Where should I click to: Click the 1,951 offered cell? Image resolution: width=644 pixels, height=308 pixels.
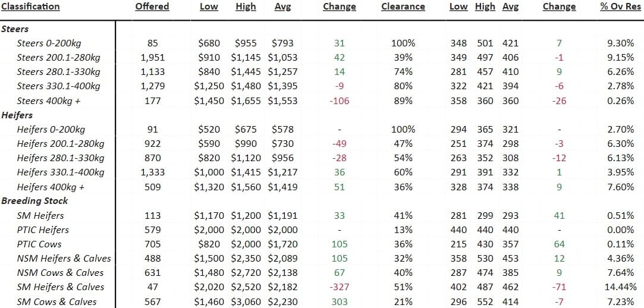(152, 58)
